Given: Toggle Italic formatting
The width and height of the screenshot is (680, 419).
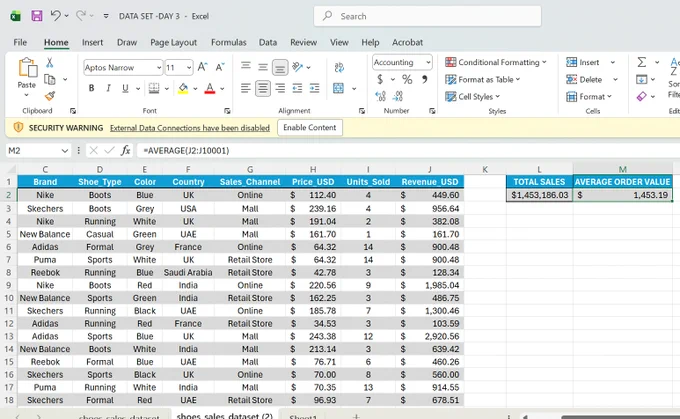Looking at the screenshot, I should [108, 88].
